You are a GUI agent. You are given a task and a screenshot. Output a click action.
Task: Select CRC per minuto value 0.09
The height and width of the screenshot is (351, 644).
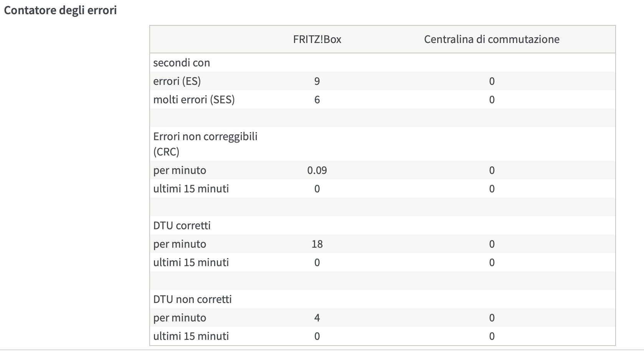coord(317,170)
